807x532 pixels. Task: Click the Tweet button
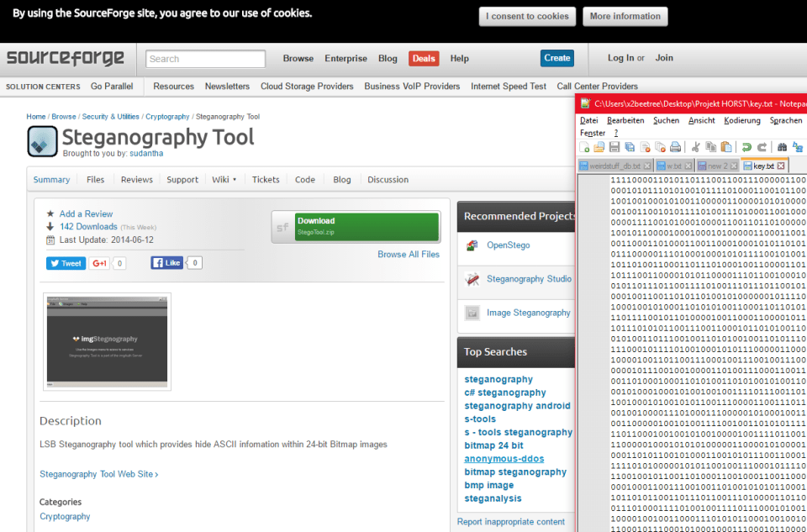pyautogui.click(x=66, y=263)
